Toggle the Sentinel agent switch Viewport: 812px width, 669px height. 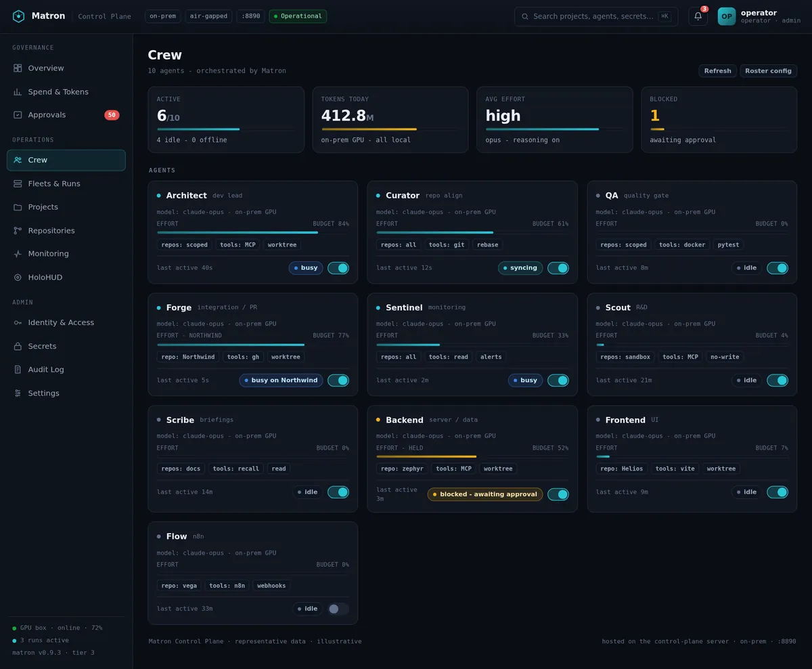pyautogui.click(x=558, y=381)
